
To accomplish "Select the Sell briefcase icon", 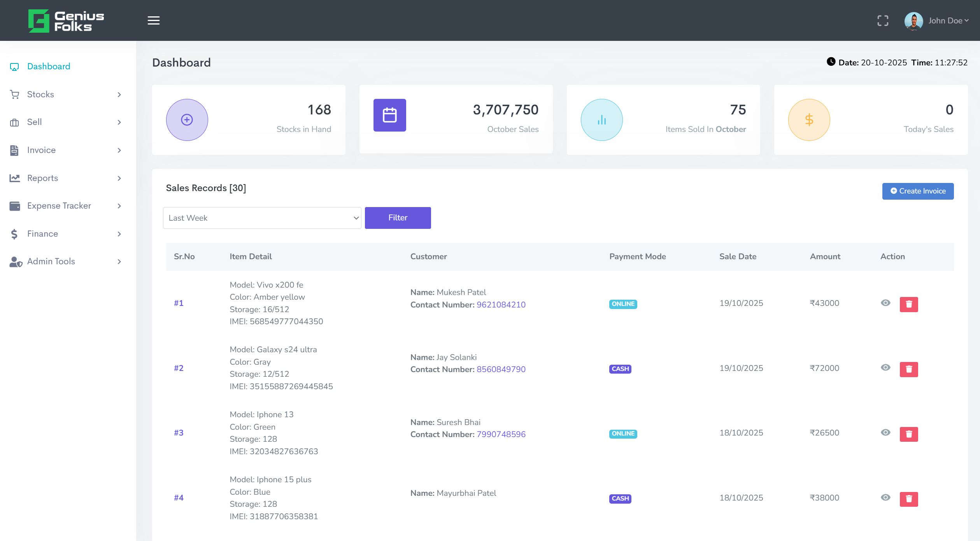I will (x=14, y=122).
